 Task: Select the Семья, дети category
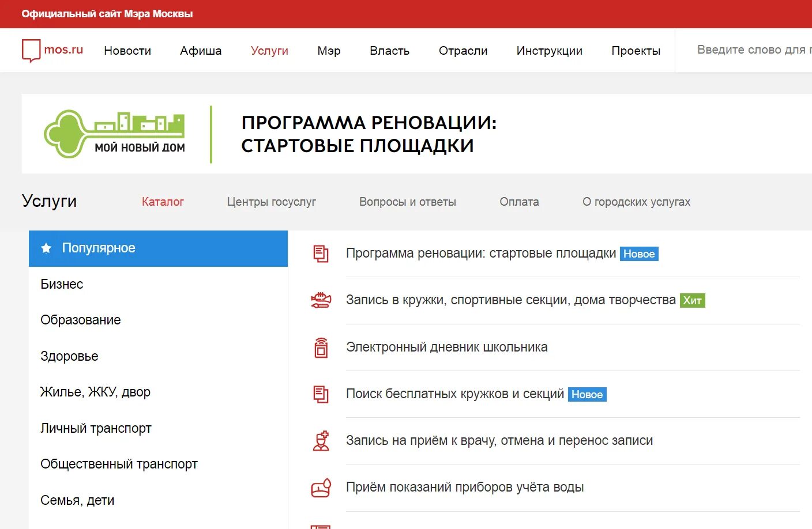tap(77, 500)
